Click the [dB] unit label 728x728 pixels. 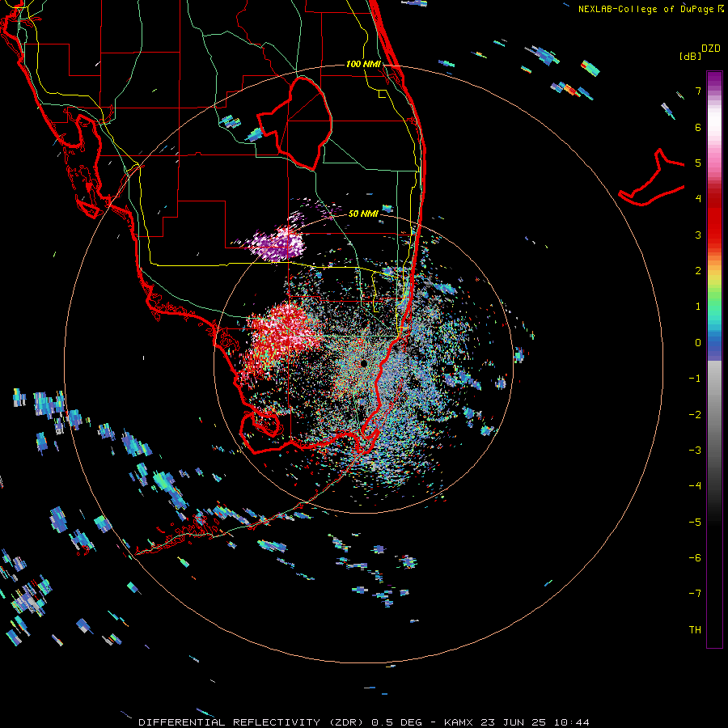[690, 56]
